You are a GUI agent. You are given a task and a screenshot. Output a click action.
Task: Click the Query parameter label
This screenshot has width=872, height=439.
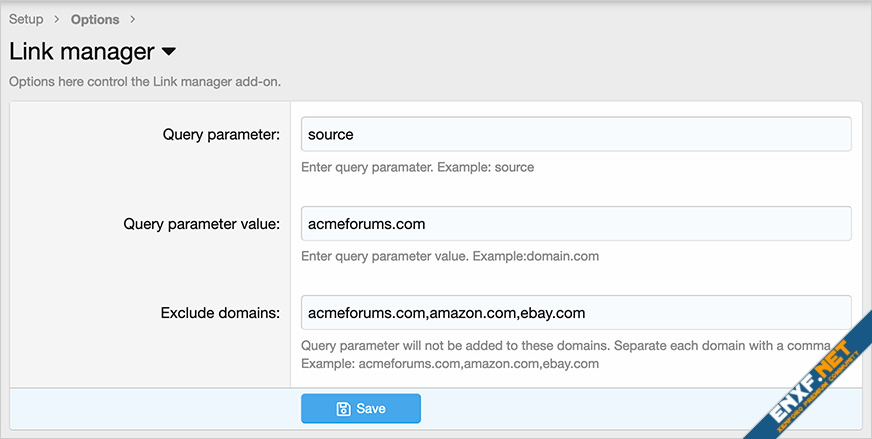[221, 134]
